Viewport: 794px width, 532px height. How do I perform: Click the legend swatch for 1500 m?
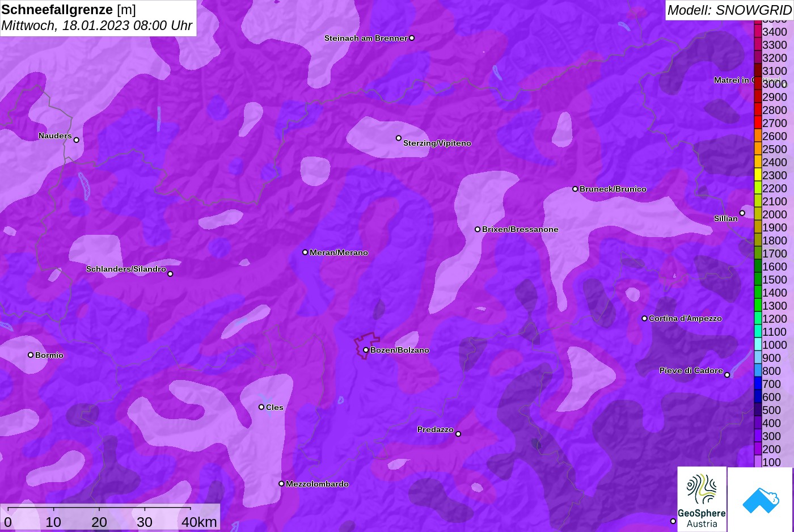click(x=758, y=280)
